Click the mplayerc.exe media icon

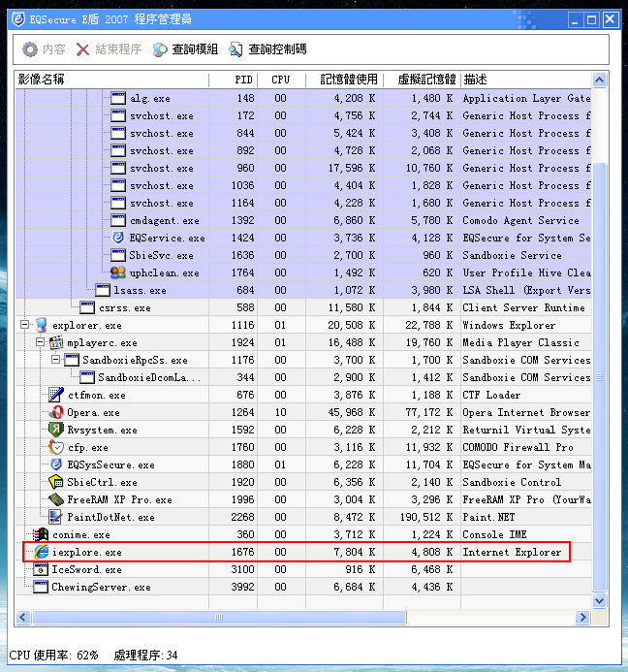coord(56,342)
